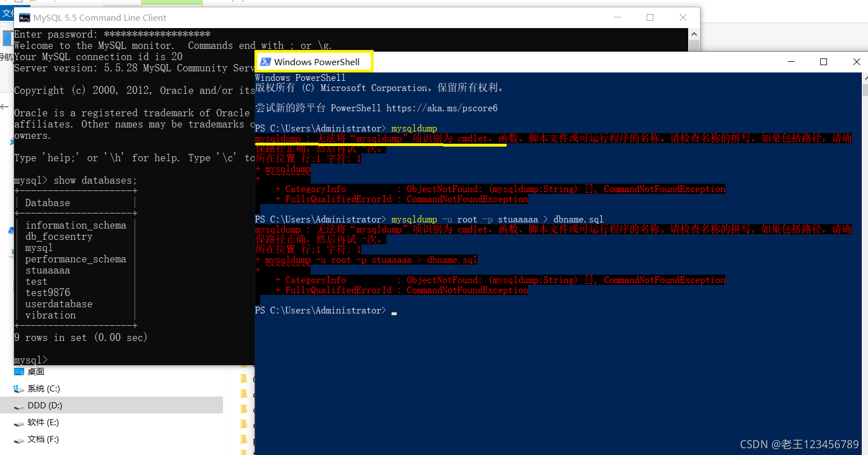
Task: Click 'db_focsentry' row in database list
Action: click(x=59, y=236)
